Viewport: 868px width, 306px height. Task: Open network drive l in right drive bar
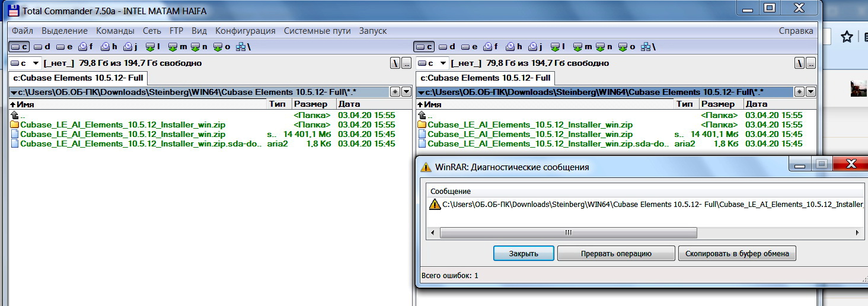coord(558,46)
